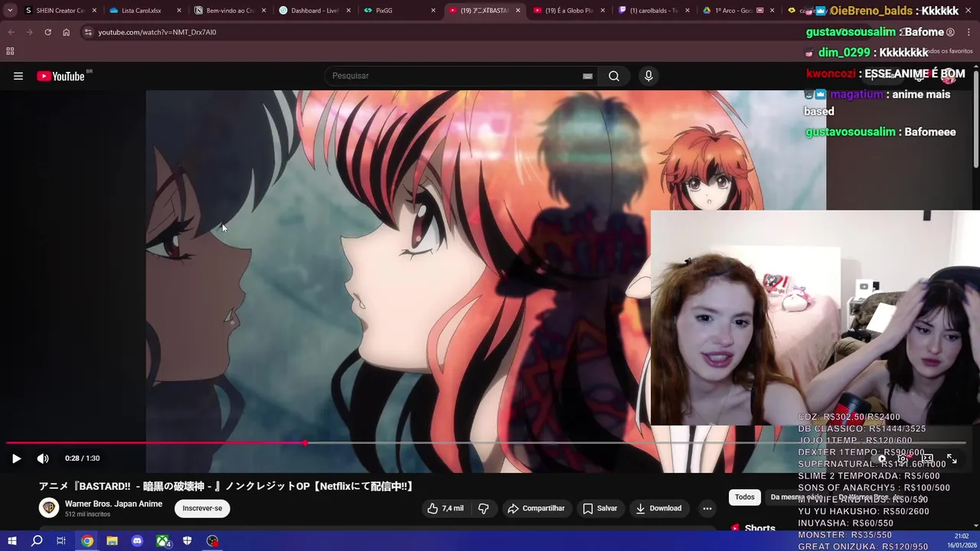
Task: Click the Shorts section heading
Action: tap(759, 528)
